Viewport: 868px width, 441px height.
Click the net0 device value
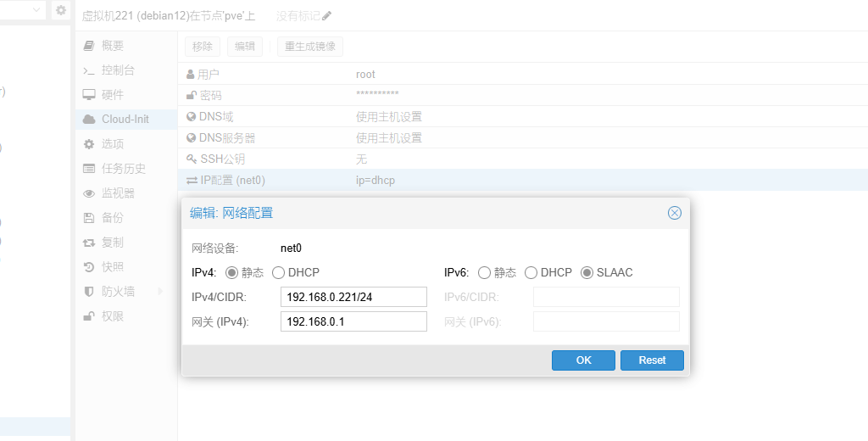[x=292, y=248]
